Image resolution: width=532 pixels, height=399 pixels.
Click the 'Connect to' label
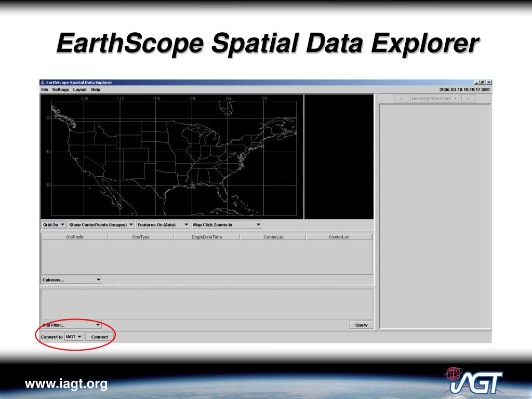(51, 337)
